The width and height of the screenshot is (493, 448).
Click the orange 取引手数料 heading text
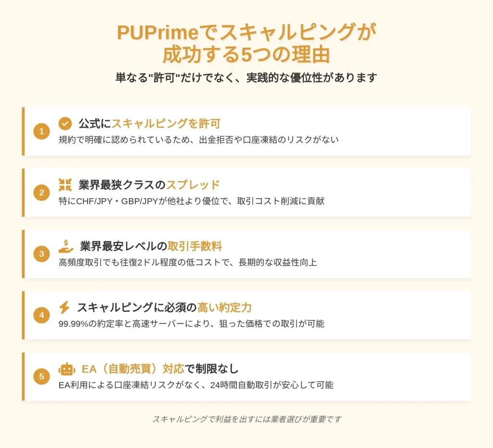pos(195,246)
